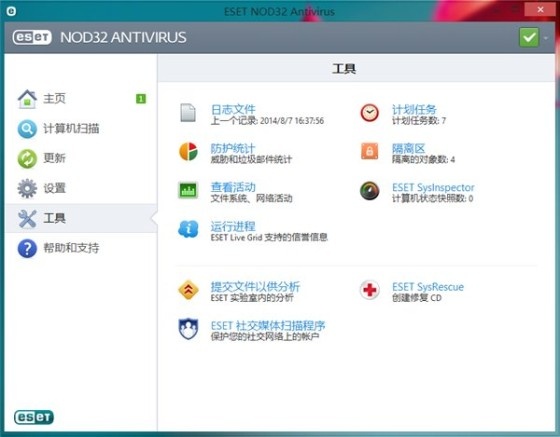Click the ESET NOD32 ANTIVIRUS header logo
This screenshot has height=437, width=560.
(x=100, y=37)
